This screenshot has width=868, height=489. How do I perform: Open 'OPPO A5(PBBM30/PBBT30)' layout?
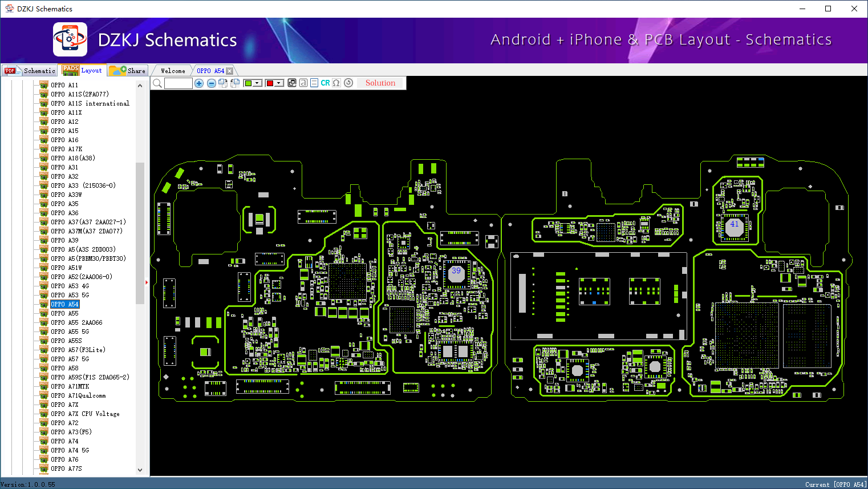[x=88, y=258]
